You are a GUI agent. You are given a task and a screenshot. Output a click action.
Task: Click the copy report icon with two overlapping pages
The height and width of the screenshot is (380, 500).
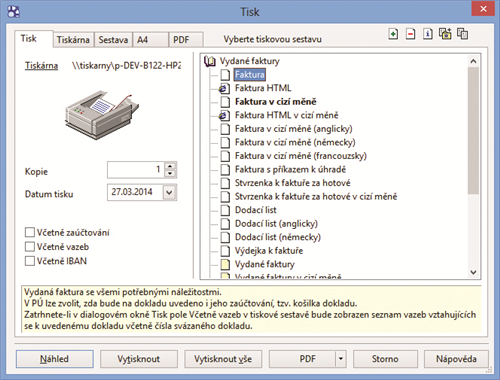tap(463, 34)
